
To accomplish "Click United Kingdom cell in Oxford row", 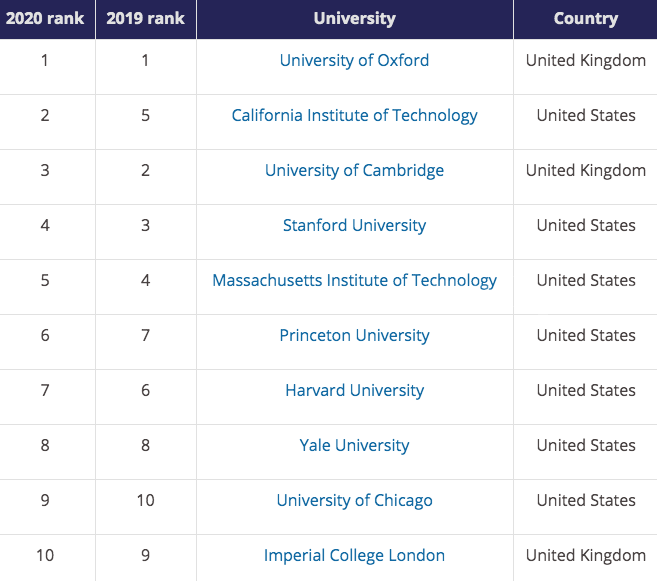I will [586, 60].
